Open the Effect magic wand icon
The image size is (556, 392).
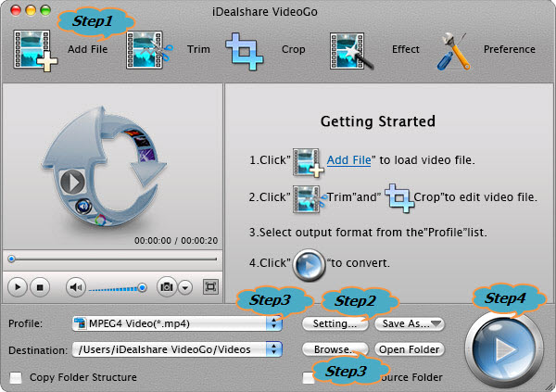pyautogui.click(x=350, y=51)
